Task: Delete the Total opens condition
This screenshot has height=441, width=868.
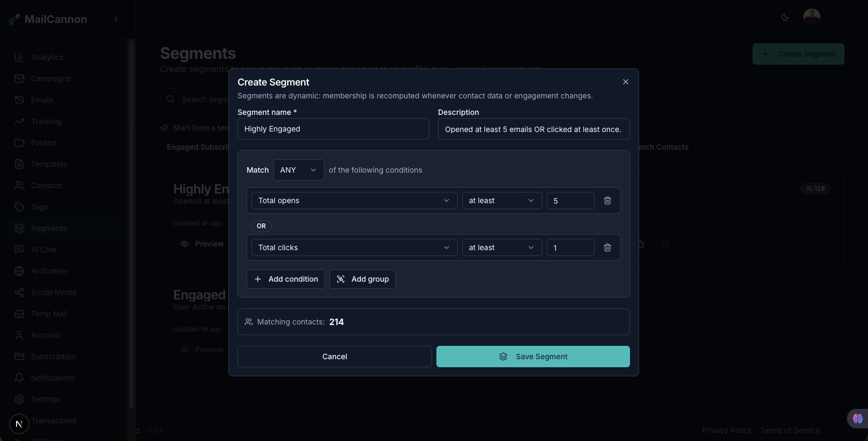Action: tap(608, 200)
